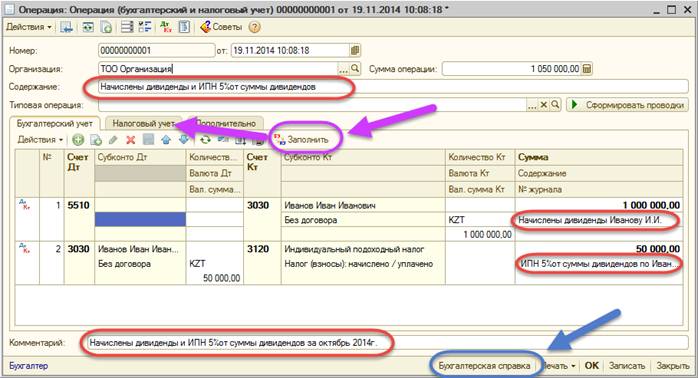The width and height of the screenshot is (698, 378).
Task: Click the sort icon right of the refresh icon
Action: [x=223, y=140]
